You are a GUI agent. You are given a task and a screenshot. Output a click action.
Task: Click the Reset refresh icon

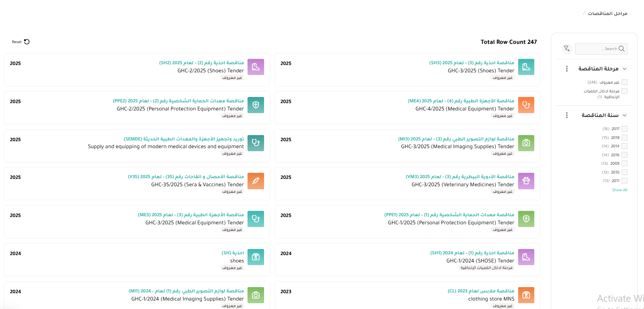[27, 42]
